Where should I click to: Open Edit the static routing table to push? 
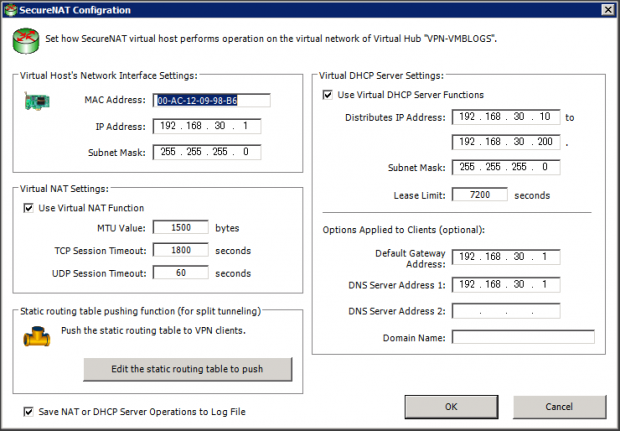coord(187,369)
